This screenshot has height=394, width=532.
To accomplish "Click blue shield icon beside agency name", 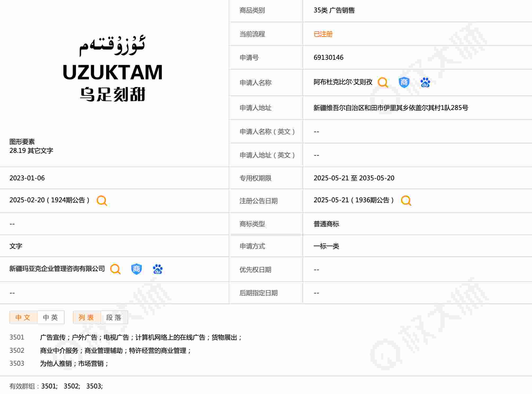I will tap(136, 269).
